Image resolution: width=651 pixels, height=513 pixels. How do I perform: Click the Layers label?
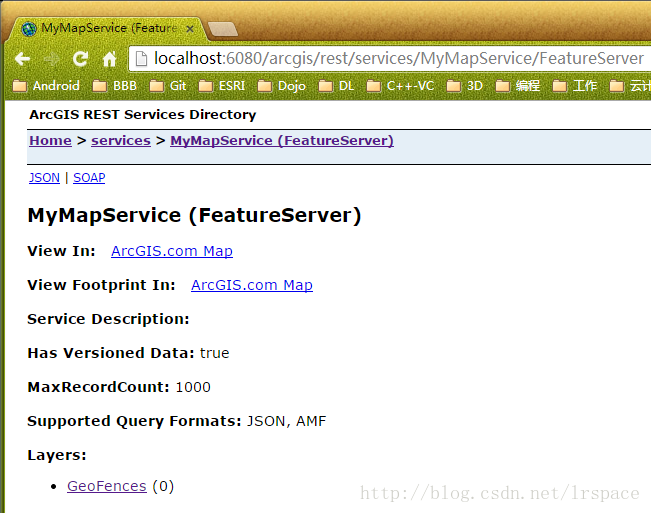tap(57, 455)
